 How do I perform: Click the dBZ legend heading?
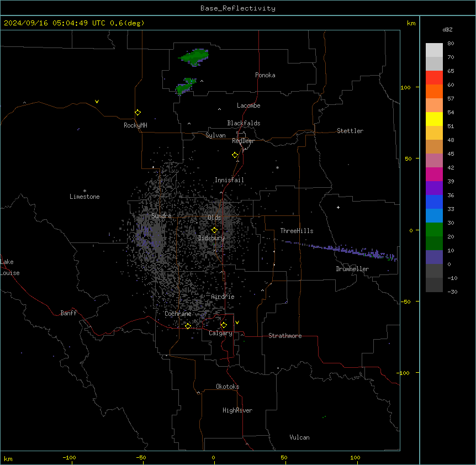click(x=447, y=29)
